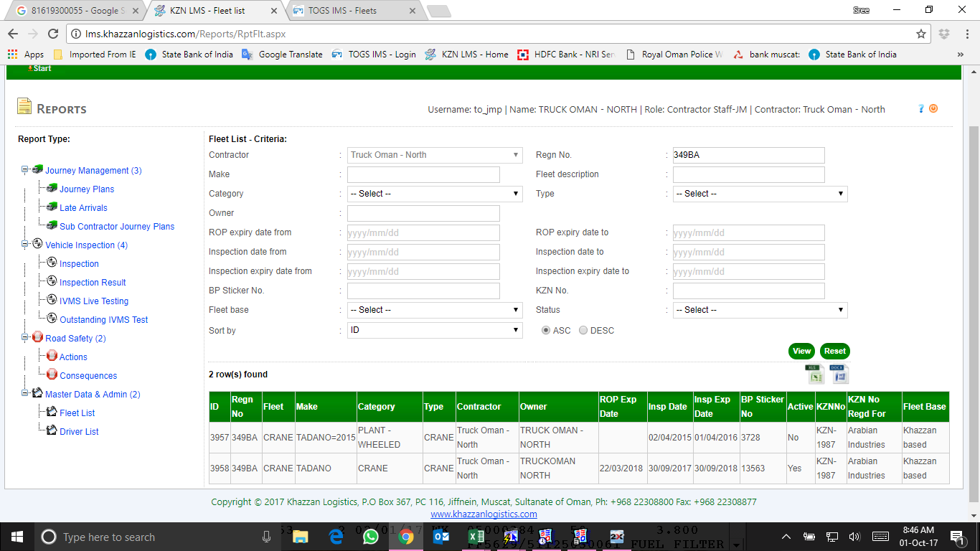Image resolution: width=980 pixels, height=551 pixels.
Task: Reload the page using browser refresh
Action: (x=52, y=34)
